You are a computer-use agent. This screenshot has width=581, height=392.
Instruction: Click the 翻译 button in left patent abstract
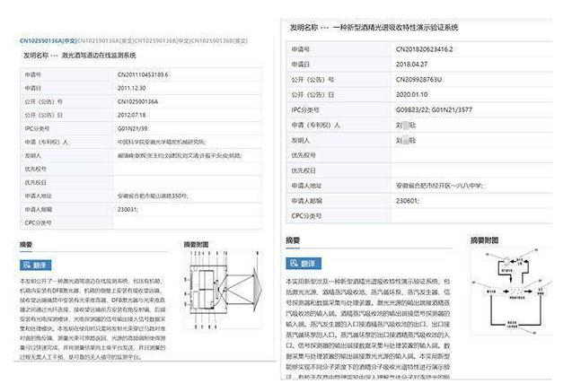(36, 265)
